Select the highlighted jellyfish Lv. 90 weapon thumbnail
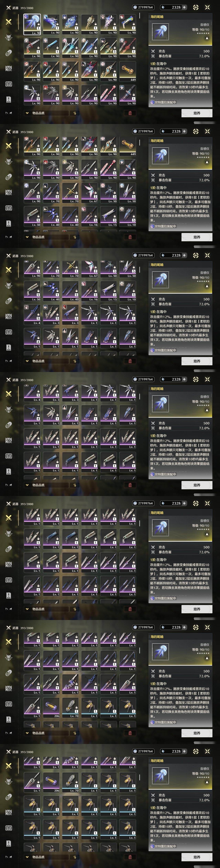 pos(32,24)
